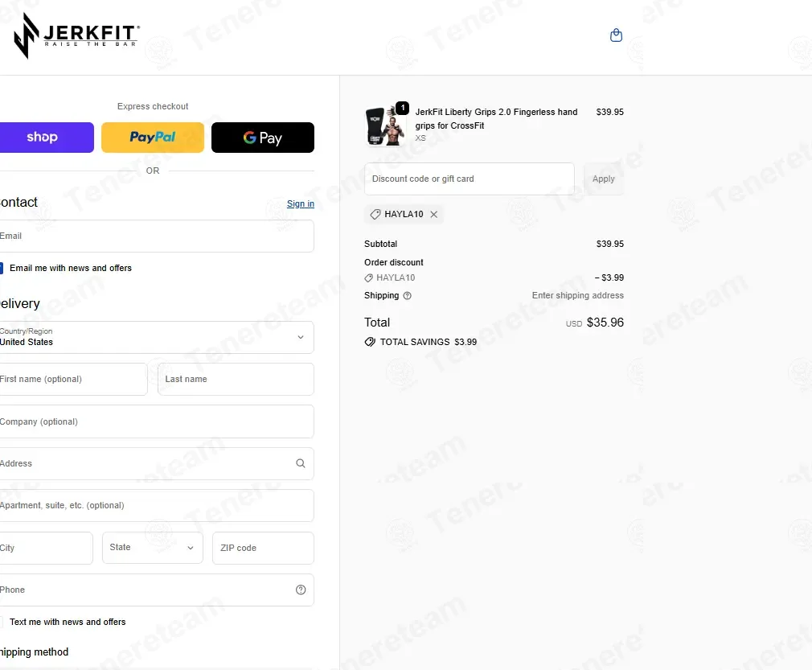Click the Liberty Grips product thumbnail
This screenshot has height=670, width=812.
pos(386,126)
